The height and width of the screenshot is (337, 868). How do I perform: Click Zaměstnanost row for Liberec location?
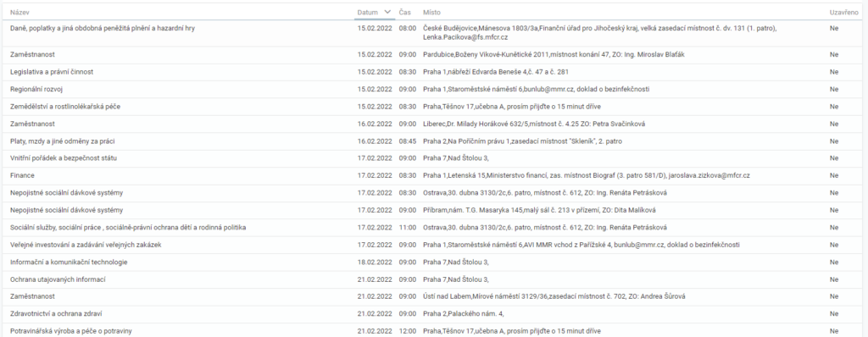[434, 124]
